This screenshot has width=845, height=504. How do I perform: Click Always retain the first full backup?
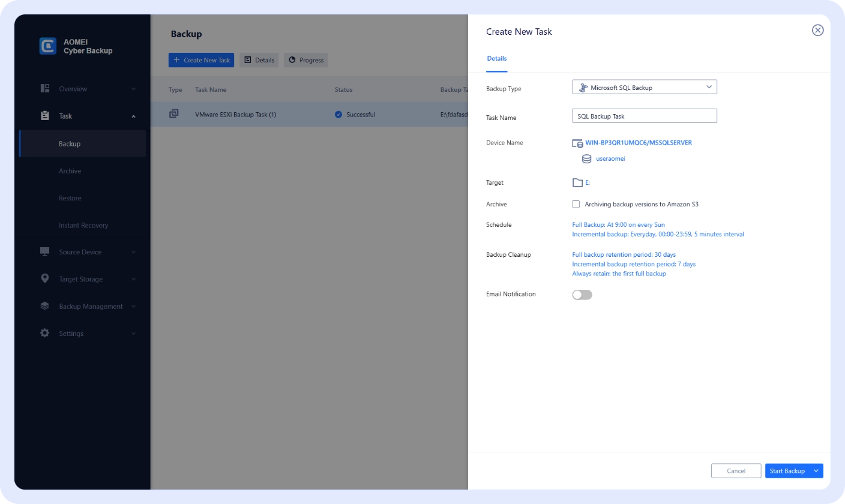pos(619,274)
